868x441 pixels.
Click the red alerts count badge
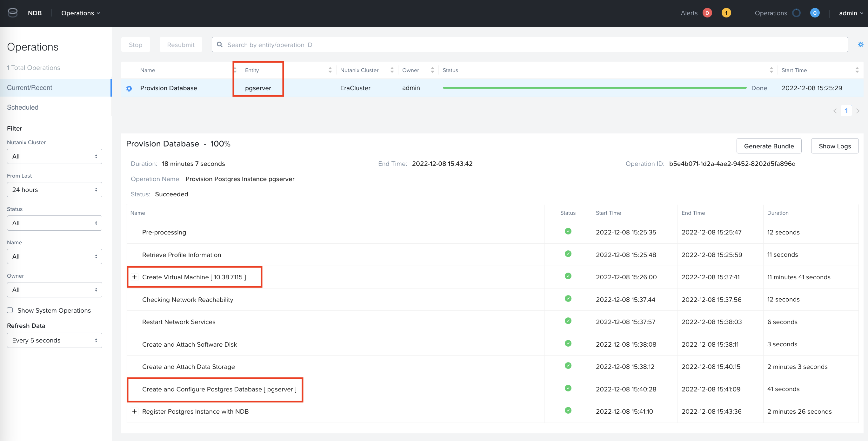pos(707,13)
